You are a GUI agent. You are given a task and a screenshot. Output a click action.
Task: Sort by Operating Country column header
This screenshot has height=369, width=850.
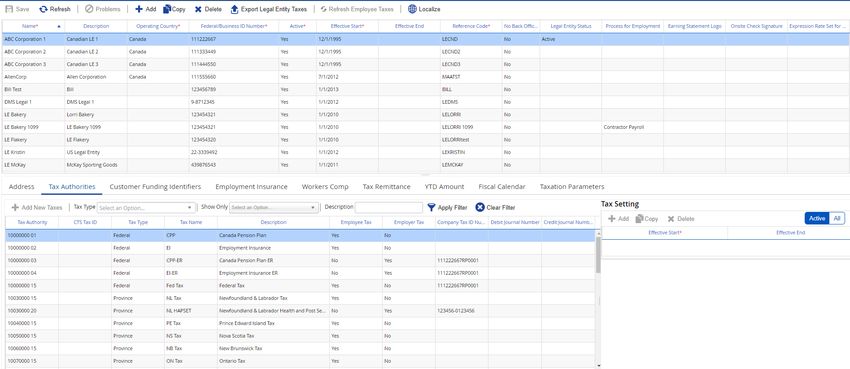coord(158,26)
